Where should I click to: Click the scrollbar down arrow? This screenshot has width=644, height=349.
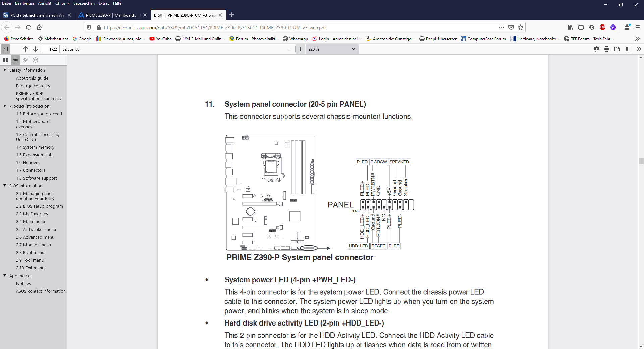point(641,346)
